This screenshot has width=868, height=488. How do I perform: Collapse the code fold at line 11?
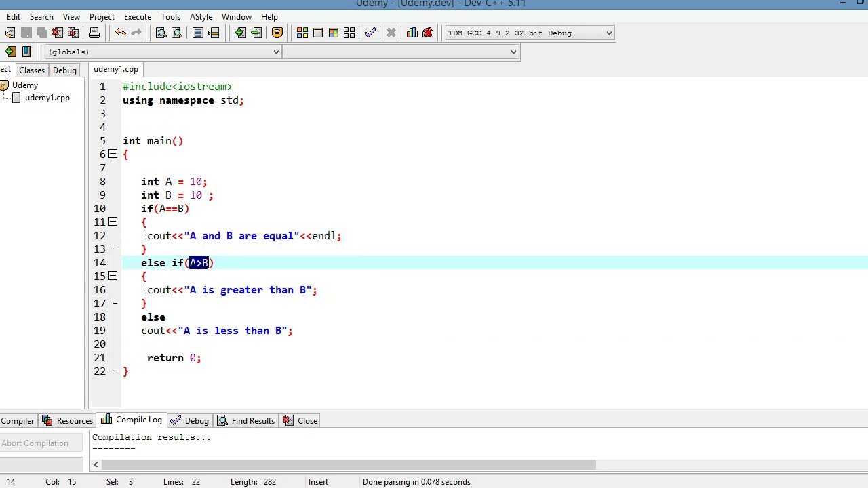113,222
